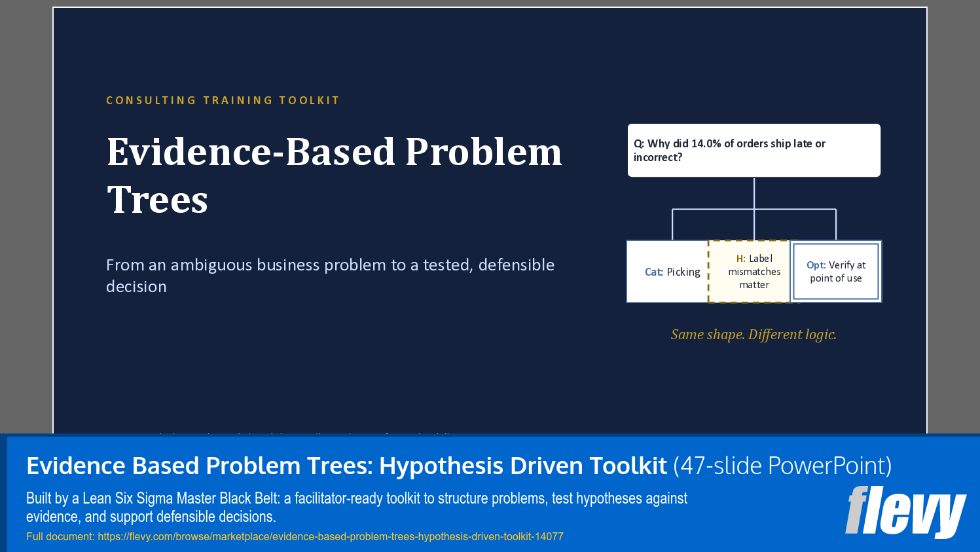Click the banner title "Evidence Based Problem Trees: Hypothesis Driven Toolkit"
This screenshot has width=980, height=552.
346,466
